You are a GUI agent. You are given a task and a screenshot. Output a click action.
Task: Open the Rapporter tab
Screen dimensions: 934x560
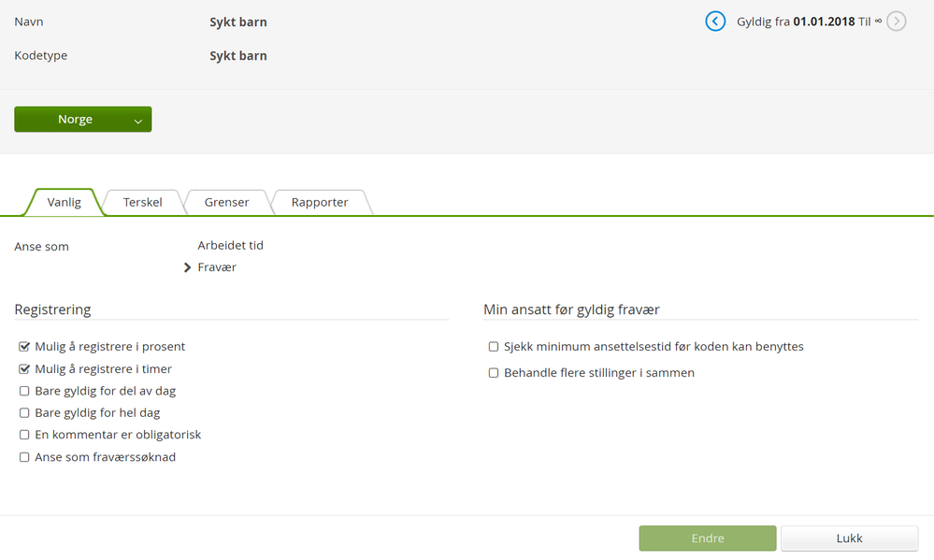[x=320, y=202]
